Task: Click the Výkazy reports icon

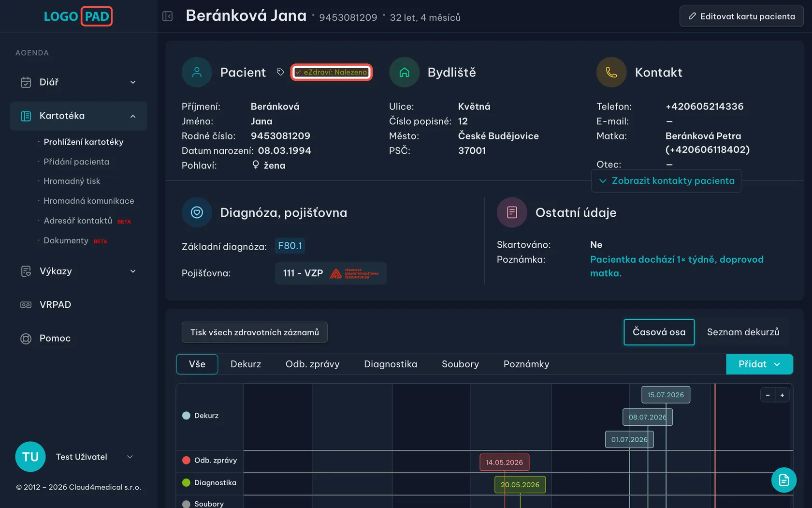Action: pyautogui.click(x=26, y=271)
